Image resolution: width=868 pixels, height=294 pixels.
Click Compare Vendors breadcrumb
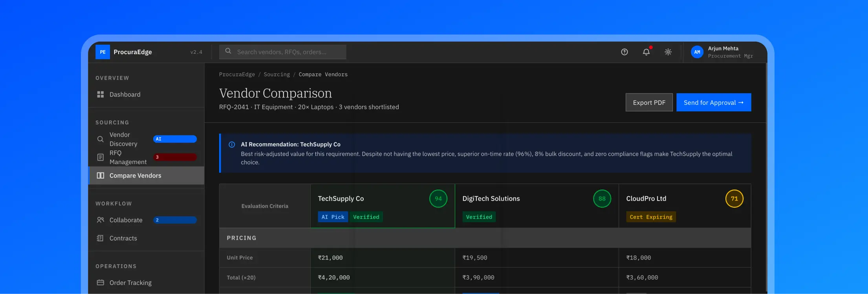pyautogui.click(x=323, y=75)
